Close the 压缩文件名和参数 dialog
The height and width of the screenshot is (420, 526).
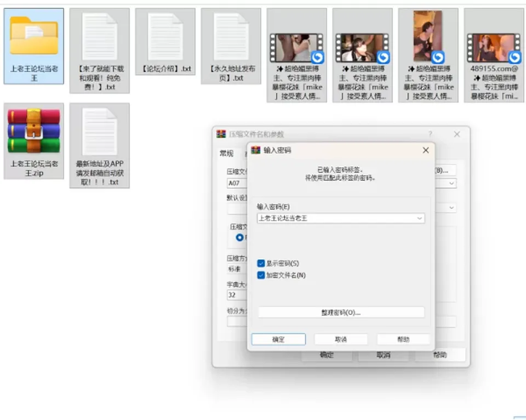[x=457, y=134]
